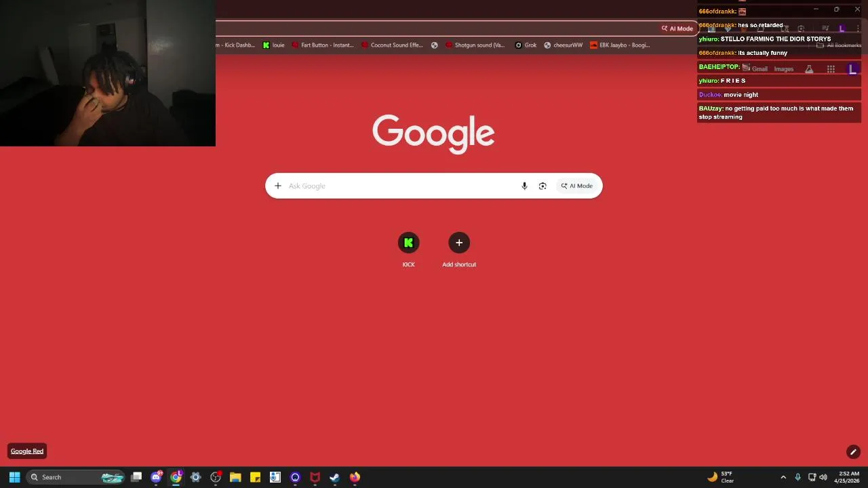Open the Chrome profile L icon in the toolbar

(x=842, y=28)
